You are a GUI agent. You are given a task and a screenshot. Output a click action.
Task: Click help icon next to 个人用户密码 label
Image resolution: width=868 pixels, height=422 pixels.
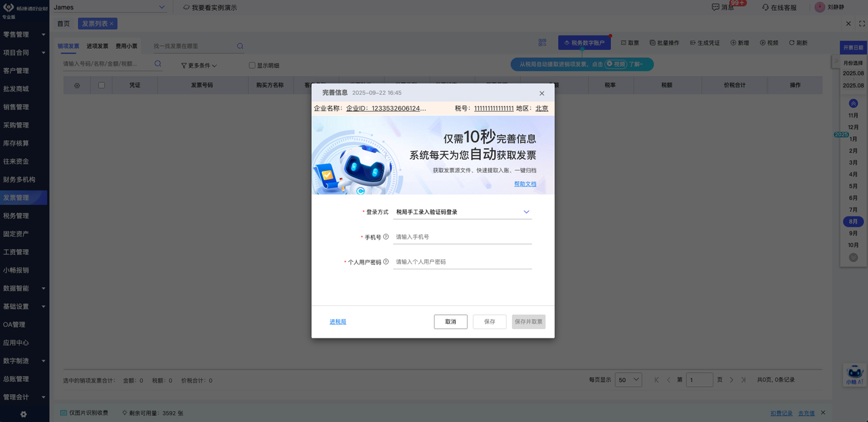coord(386,261)
